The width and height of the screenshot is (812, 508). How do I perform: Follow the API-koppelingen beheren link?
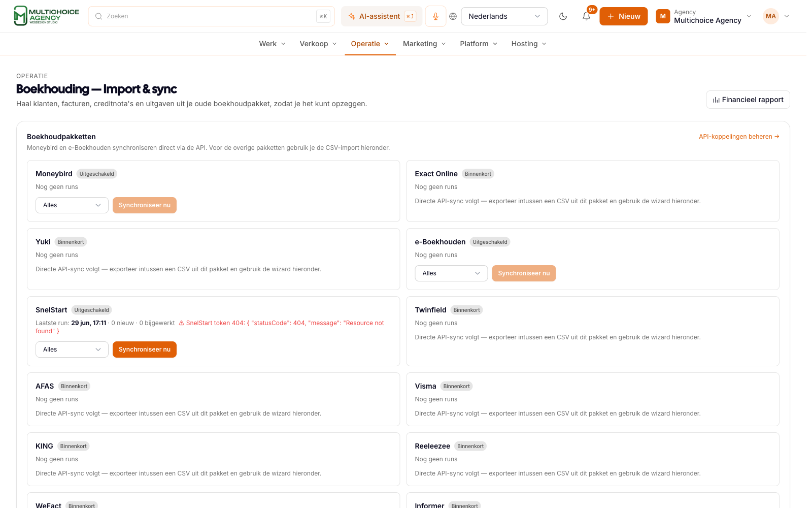pos(739,137)
